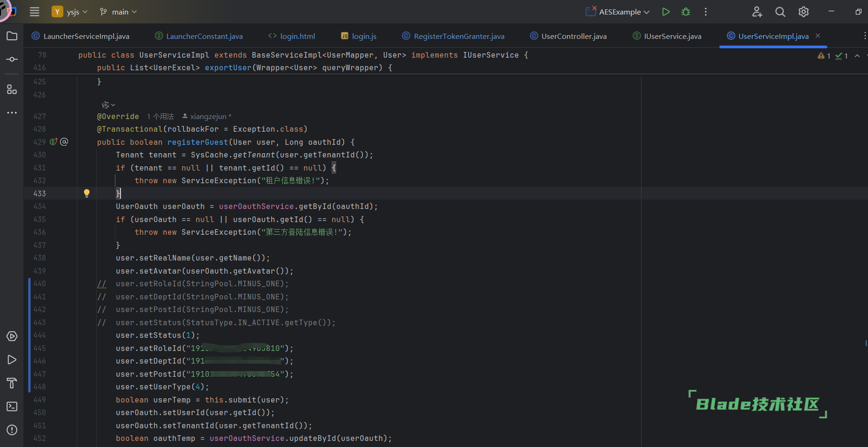This screenshot has width=868, height=447.
Task: Open AI actions dropdown above @Override
Action: coord(108,105)
